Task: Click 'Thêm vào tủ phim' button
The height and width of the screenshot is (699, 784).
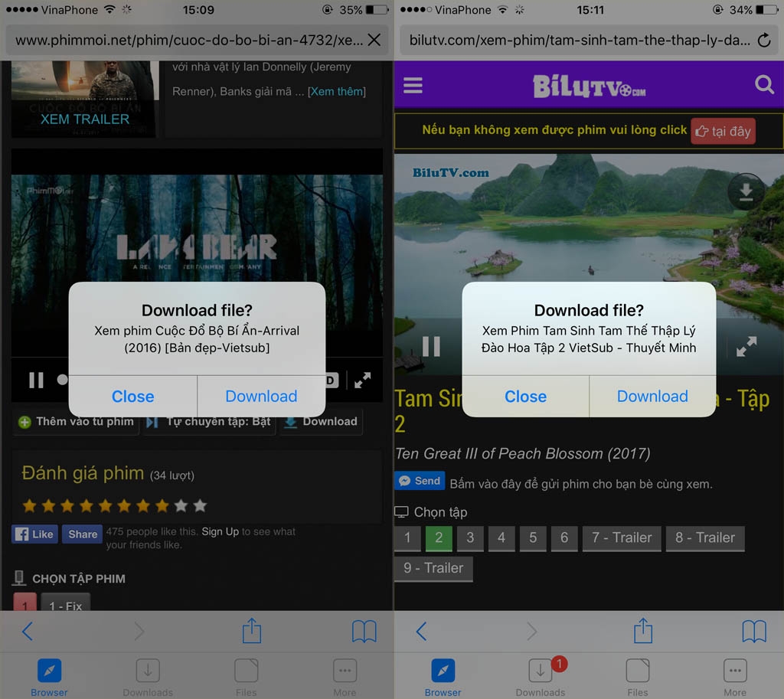Action: coord(76,422)
